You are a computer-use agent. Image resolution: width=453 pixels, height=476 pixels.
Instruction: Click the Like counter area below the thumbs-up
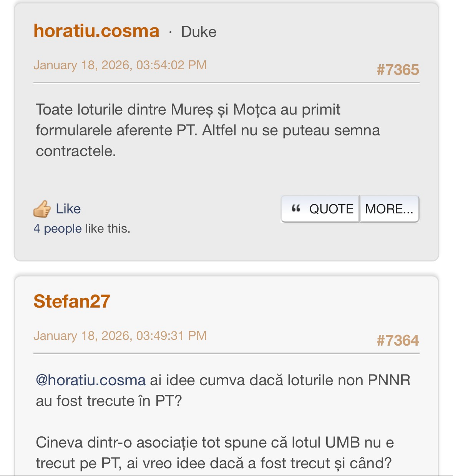coord(82,228)
